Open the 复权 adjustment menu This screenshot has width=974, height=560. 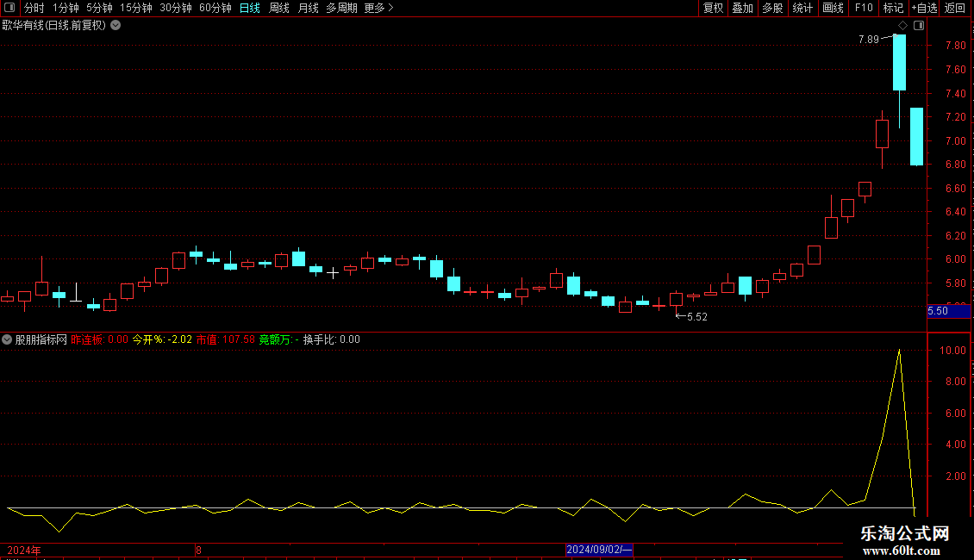(713, 8)
